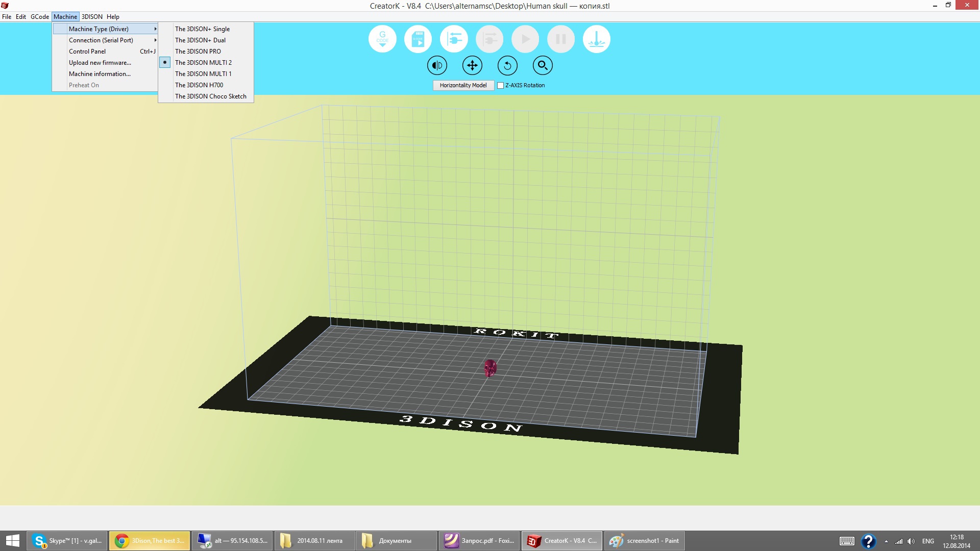Select the rotate model tool
This screenshot has width=980, height=551.
(x=507, y=65)
